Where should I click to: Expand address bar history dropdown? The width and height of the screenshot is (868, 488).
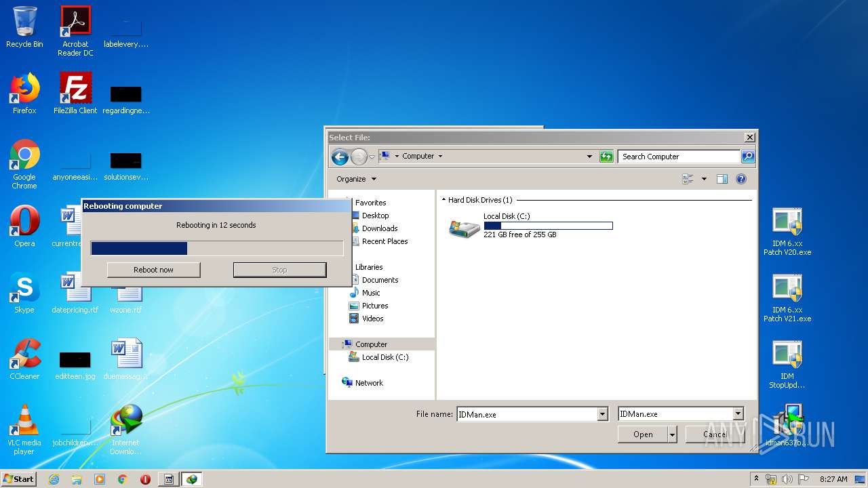tap(589, 157)
